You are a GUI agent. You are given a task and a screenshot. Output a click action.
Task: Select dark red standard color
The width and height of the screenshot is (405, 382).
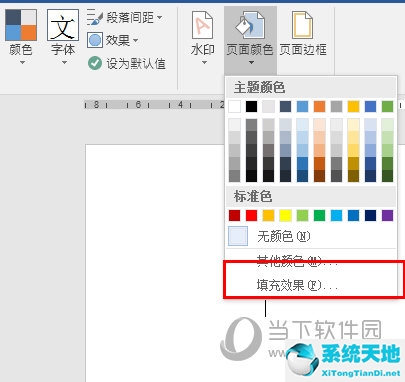[x=235, y=215]
